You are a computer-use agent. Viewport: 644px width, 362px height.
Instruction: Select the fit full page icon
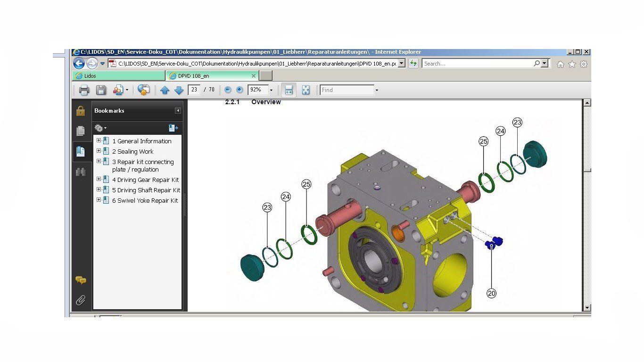305,90
